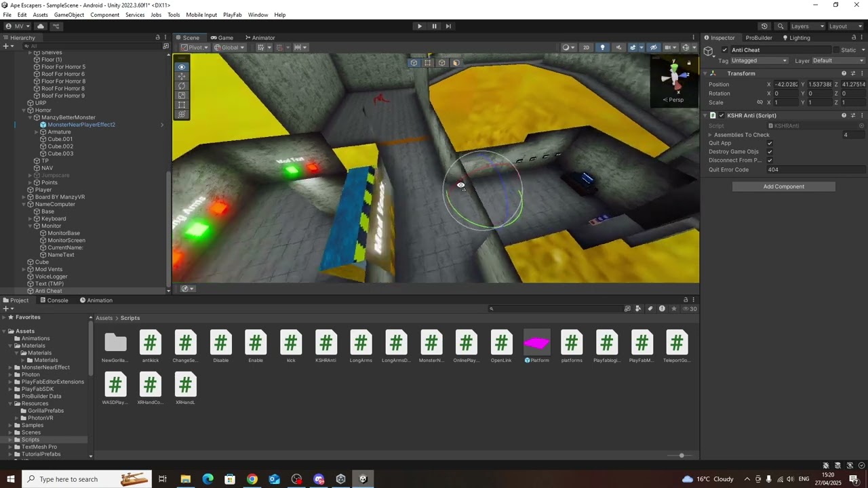Select ProBuilder face selection mode icon
The image size is (868, 488).
pos(456,63)
